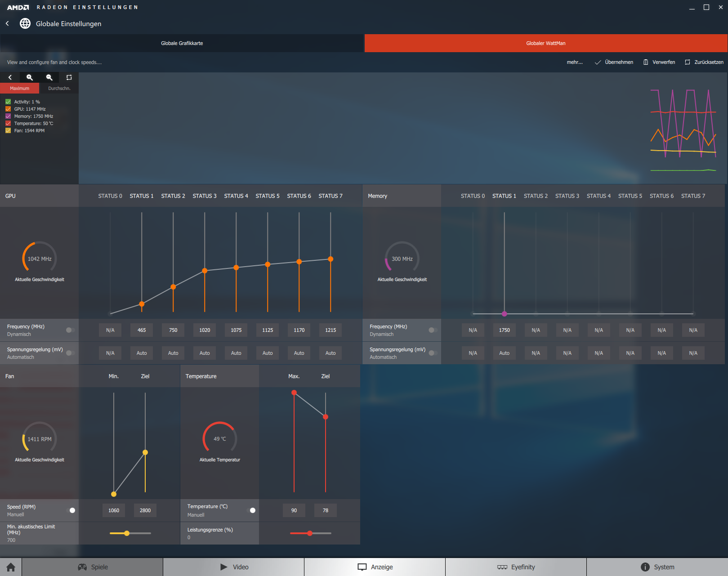Viewport: 728px width, 576px height.
Task: Click Verwerfen to discard changes
Action: (659, 62)
